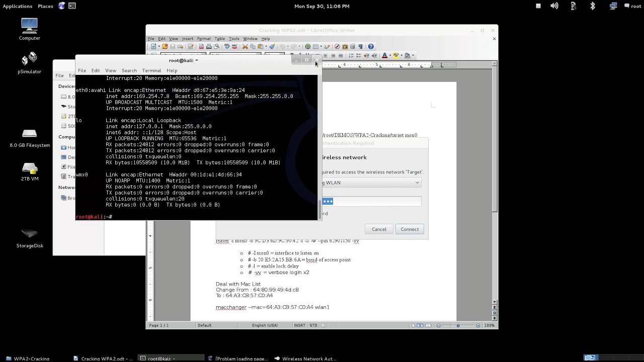Toggle the STD selection mode in status bar
This screenshot has height=362, width=644.
(313, 325)
